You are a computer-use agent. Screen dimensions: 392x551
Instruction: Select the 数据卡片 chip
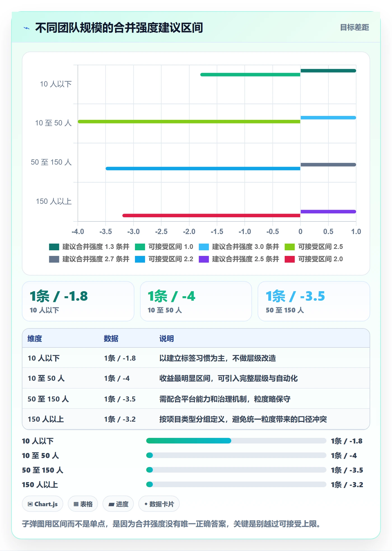coord(159,504)
